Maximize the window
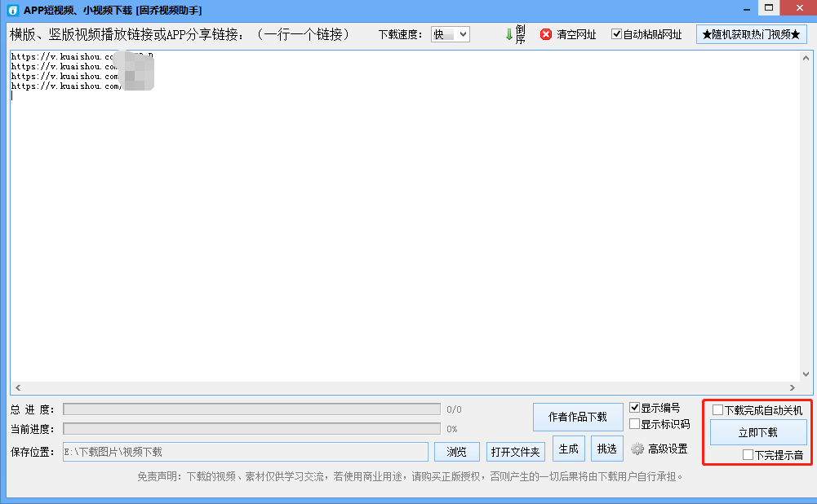The image size is (817, 504). tap(769, 8)
